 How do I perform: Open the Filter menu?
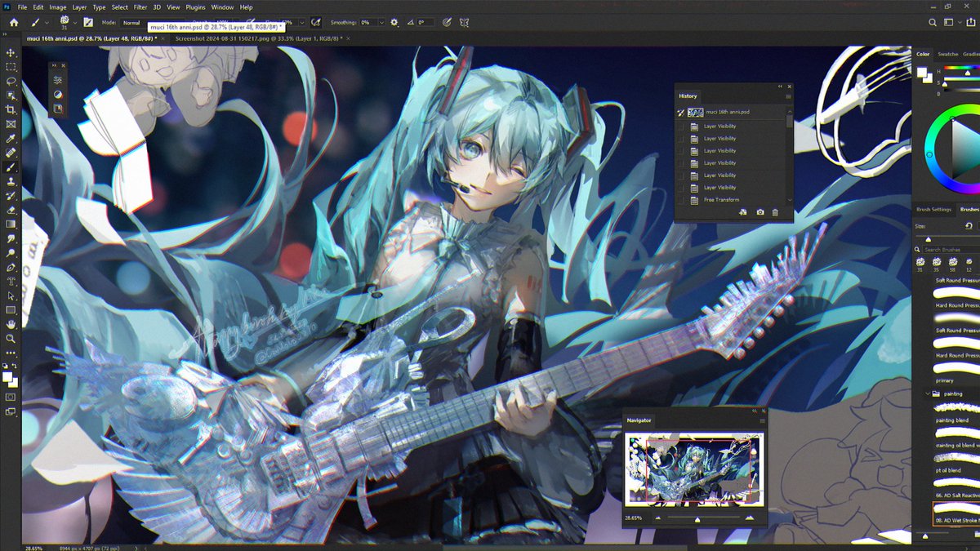[140, 7]
